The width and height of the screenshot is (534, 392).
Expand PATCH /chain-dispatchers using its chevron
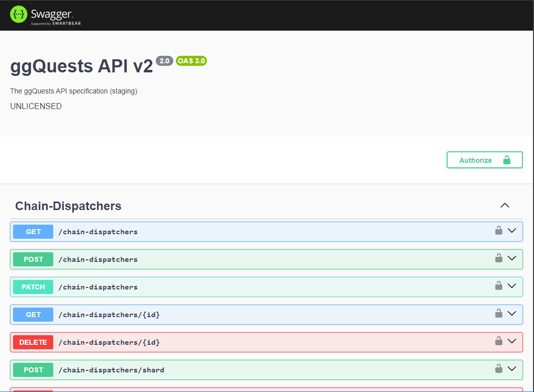click(x=512, y=286)
